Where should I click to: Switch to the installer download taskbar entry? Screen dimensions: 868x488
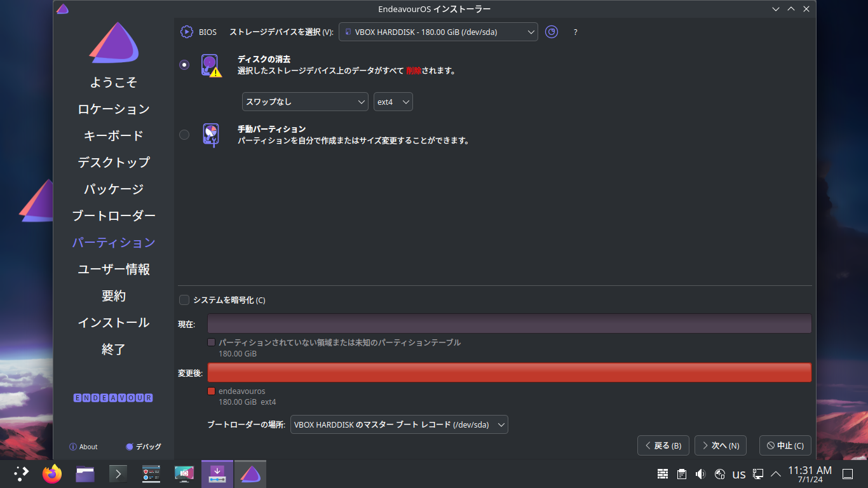tap(217, 473)
